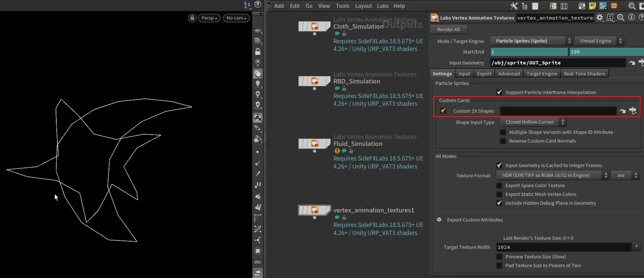The height and width of the screenshot is (278, 644).
Task: Uncheck Custom ZX Shapes checkbox
Action: point(443,111)
